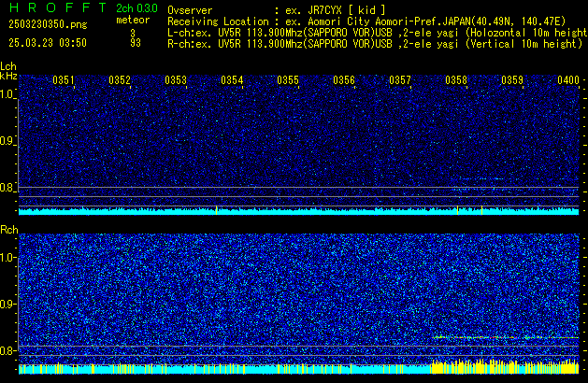The width and height of the screenshot is (588, 383).
Task: Click the 0351 time marker
Action: 64,80
